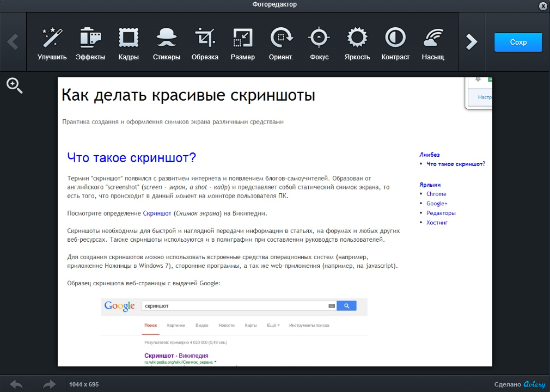Open the Эффекты film effects tool

90,44
